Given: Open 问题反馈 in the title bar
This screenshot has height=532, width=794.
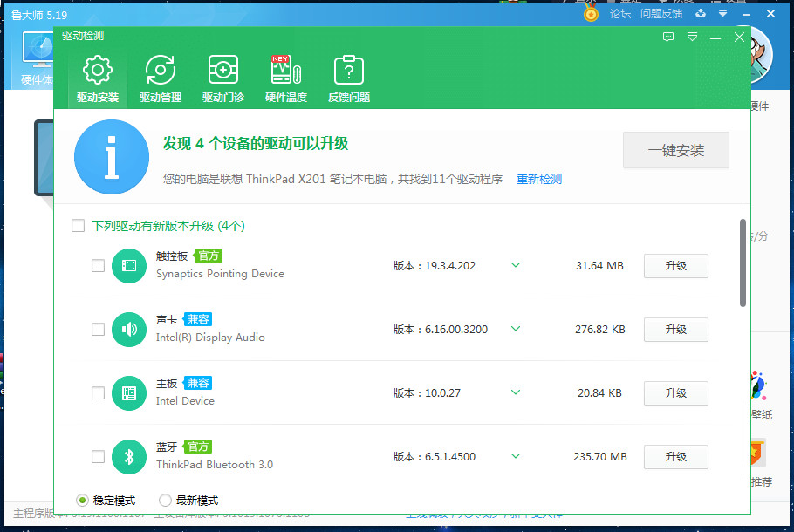Looking at the screenshot, I should click(x=662, y=14).
